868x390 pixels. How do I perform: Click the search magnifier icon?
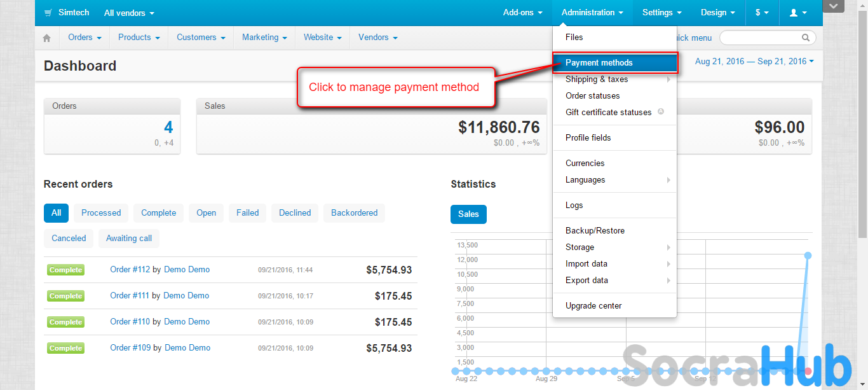806,38
